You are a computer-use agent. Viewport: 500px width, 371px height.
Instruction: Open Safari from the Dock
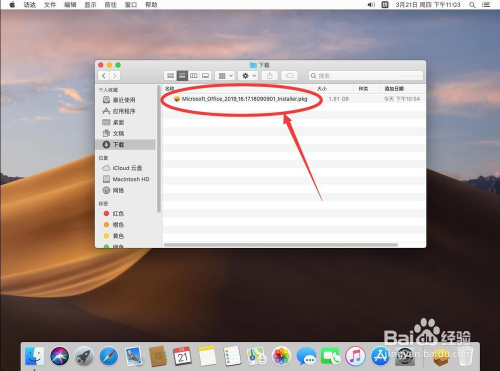pos(109,356)
